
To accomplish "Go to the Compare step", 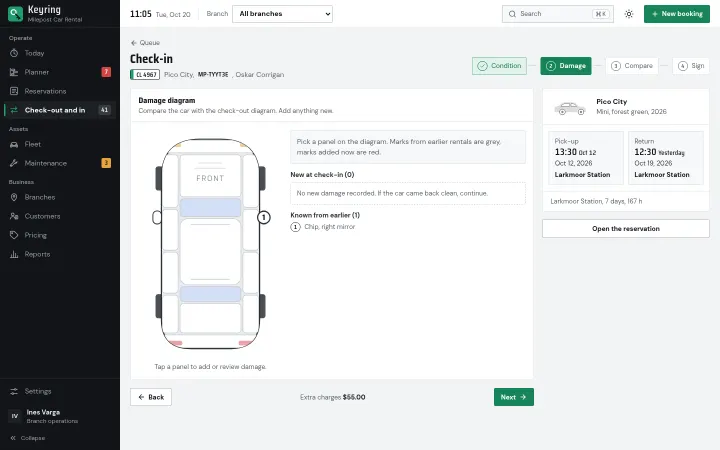I will (632, 66).
